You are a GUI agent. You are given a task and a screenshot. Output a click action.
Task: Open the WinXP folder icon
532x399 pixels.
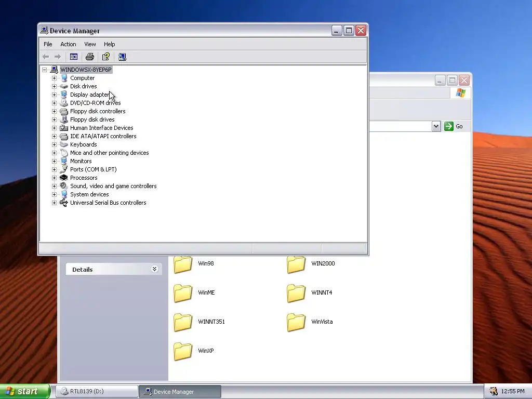(x=183, y=352)
